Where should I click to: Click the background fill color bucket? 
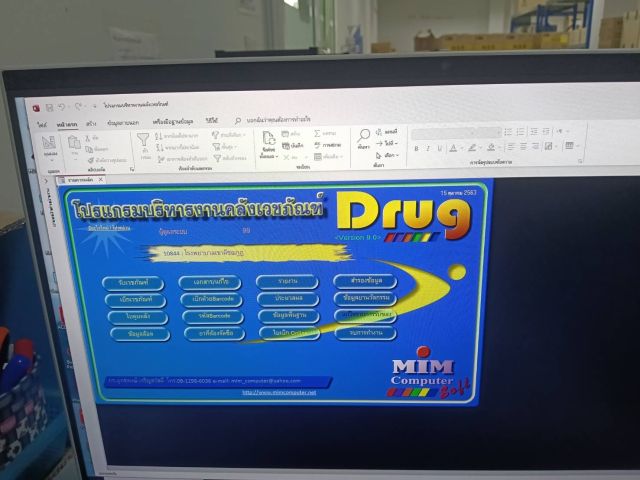coord(491,147)
